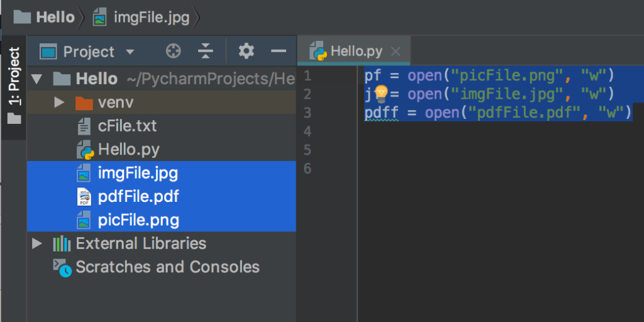The height and width of the screenshot is (322, 644).
Task: Open the Project view dropdown arrow
Action: pyautogui.click(x=130, y=52)
